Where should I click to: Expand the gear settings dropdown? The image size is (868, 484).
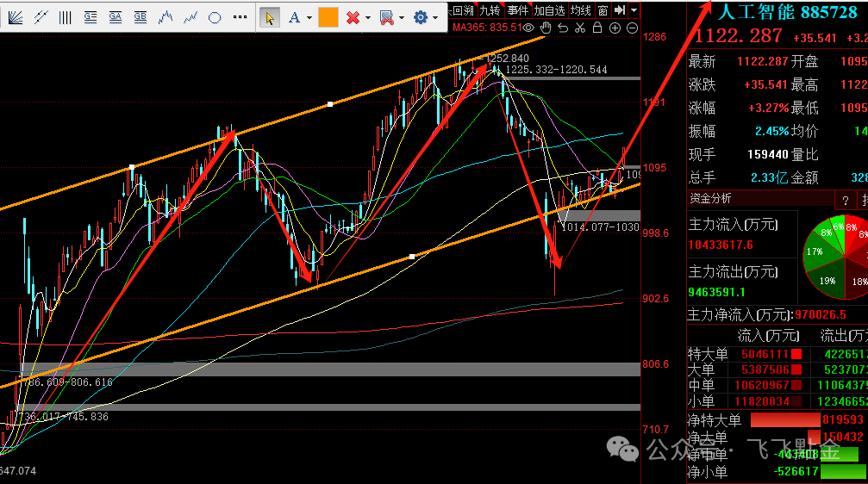click(x=435, y=17)
